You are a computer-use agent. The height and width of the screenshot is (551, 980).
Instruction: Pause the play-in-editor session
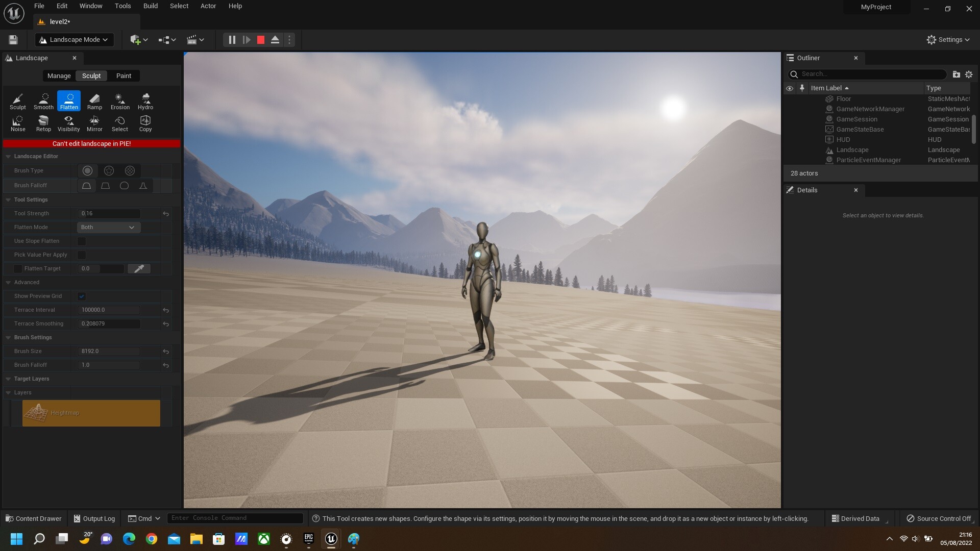232,40
